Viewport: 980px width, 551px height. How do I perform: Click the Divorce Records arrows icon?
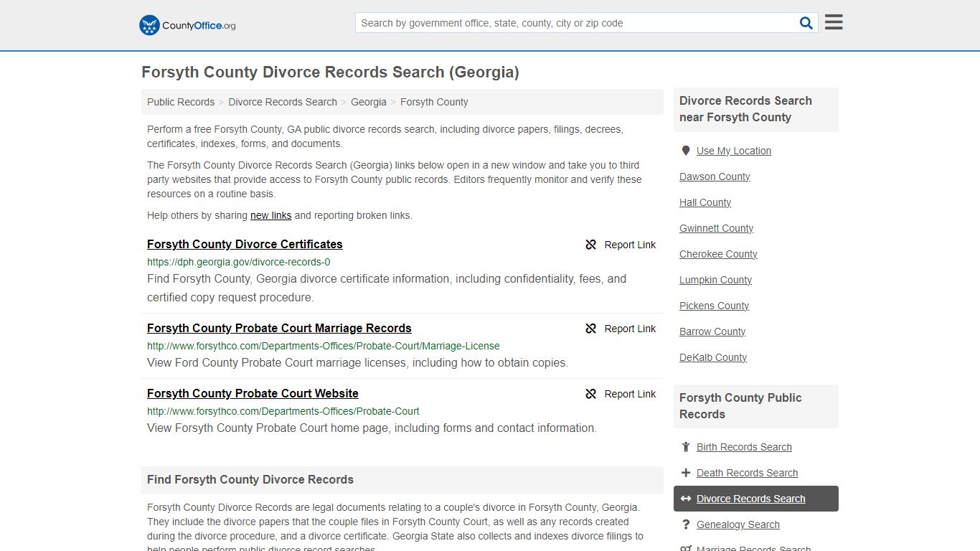pyautogui.click(x=686, y=499)
